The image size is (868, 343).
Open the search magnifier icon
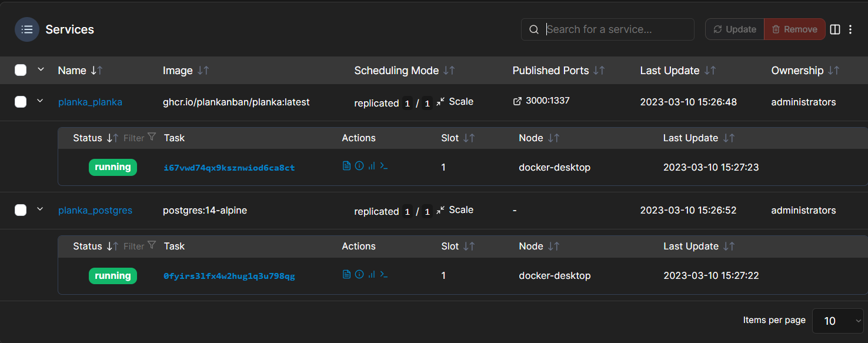tap(534, 29)
